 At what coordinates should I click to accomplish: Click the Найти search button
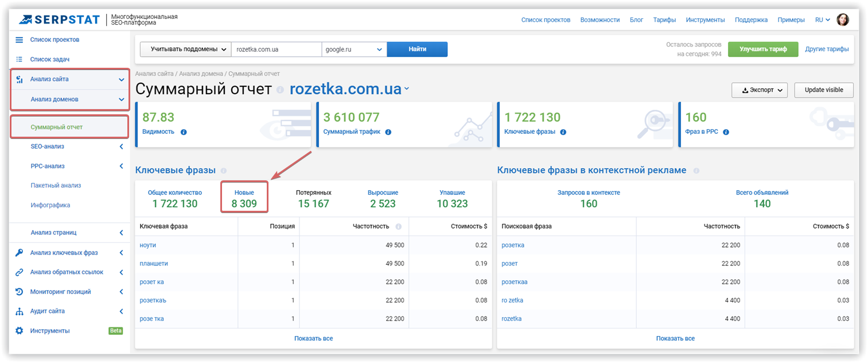417,49
